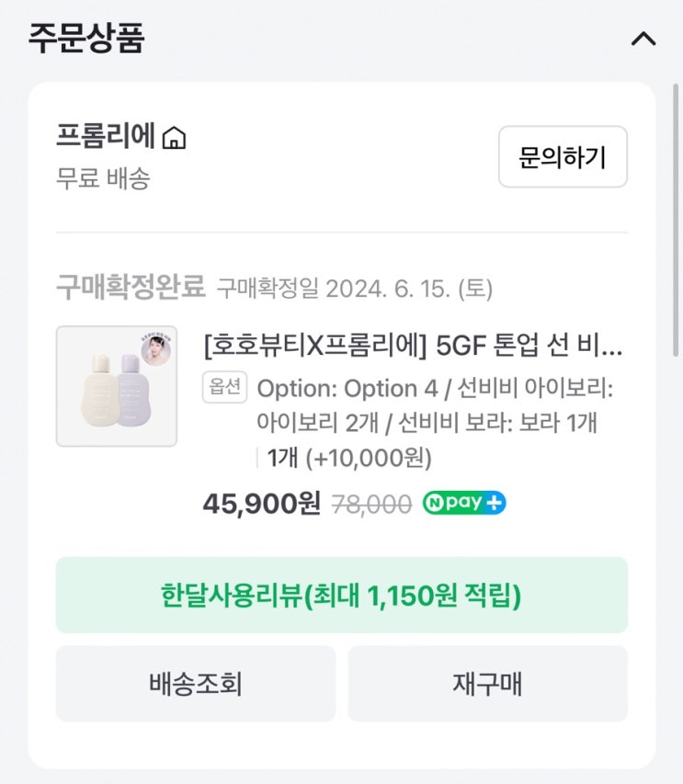Click the Npay plus badge icon
The image size is (683, 784).
[464, 504]
